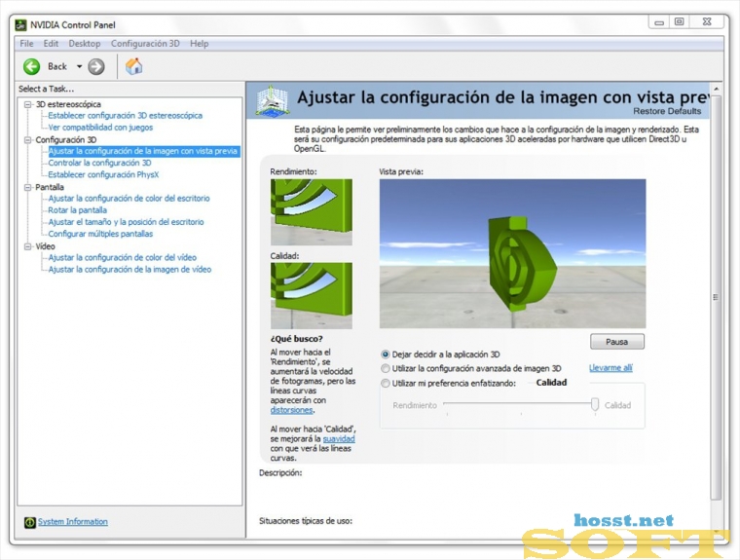Open 'Configurar múltiples pantallas'

100,234
